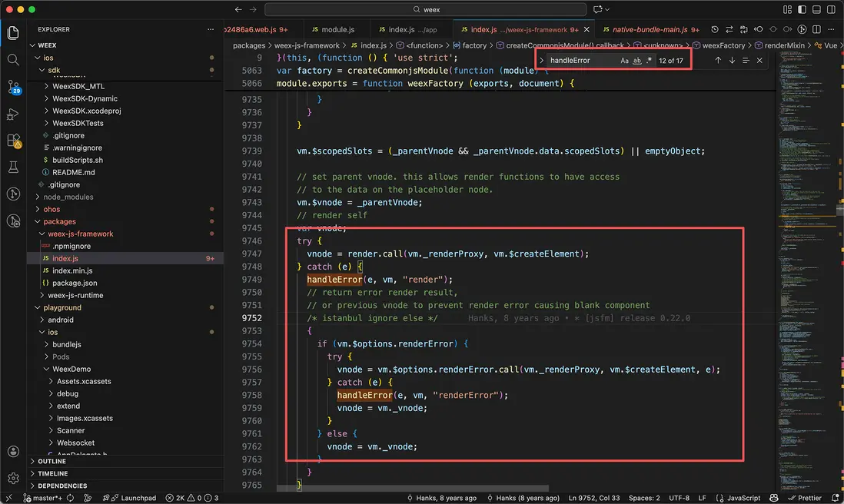Split the editor to the right
844x504 pixels.
pos(815,29)
